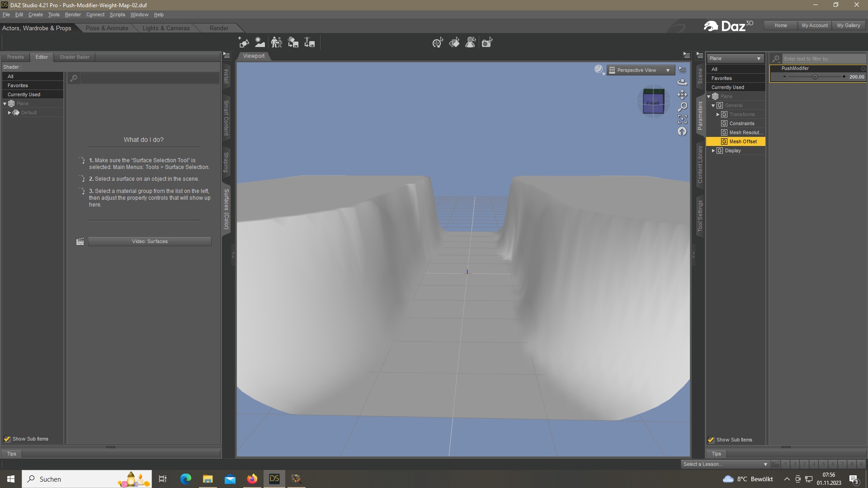868x488 pixels.
Task: Click the Video: Surfaces button
Action: click(x=150, y=241)
